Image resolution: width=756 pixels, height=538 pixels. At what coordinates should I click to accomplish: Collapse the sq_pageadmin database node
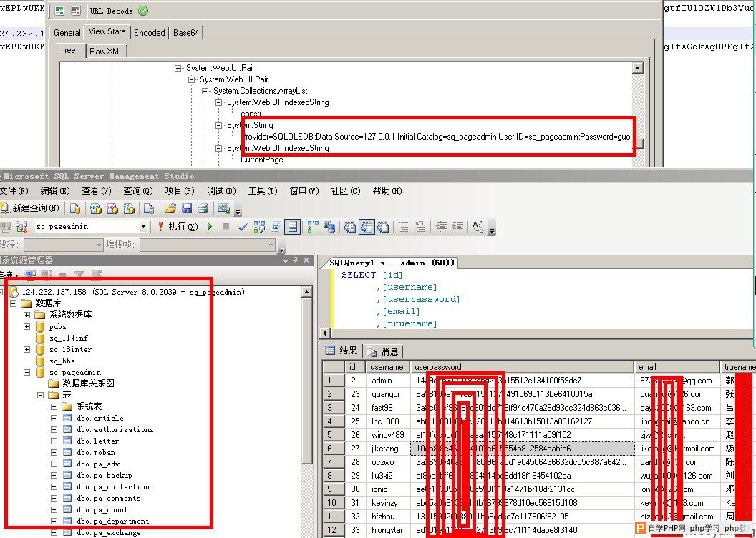(26, 372)
